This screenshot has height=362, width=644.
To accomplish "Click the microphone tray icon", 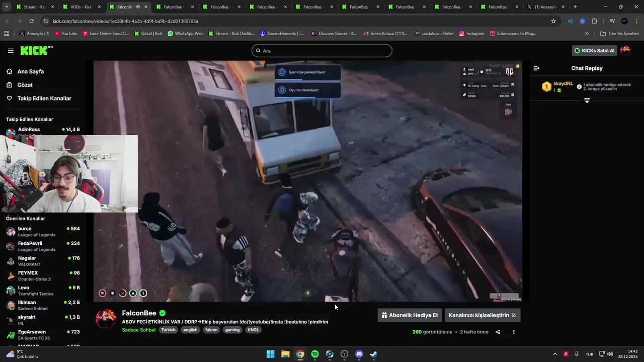I will (x=577, y=354).
